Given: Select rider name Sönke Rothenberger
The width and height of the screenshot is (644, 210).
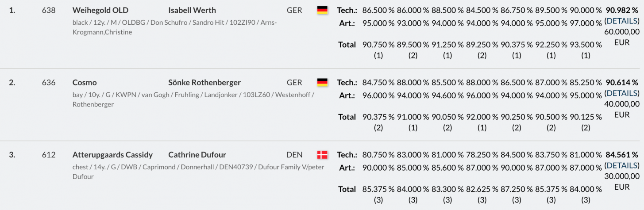Looking at the screenshot, I should click(x=204, y=82).
